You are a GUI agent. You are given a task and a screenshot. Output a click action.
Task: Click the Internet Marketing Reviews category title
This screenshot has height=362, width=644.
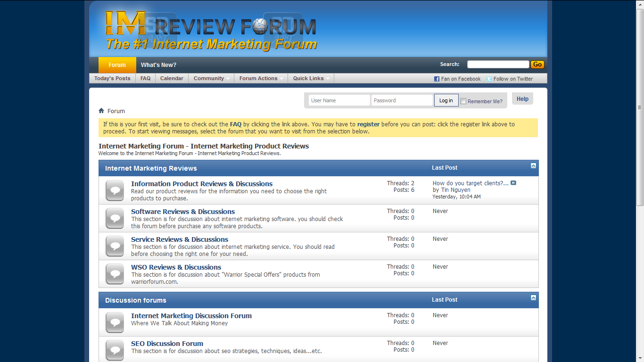(151, 168)
